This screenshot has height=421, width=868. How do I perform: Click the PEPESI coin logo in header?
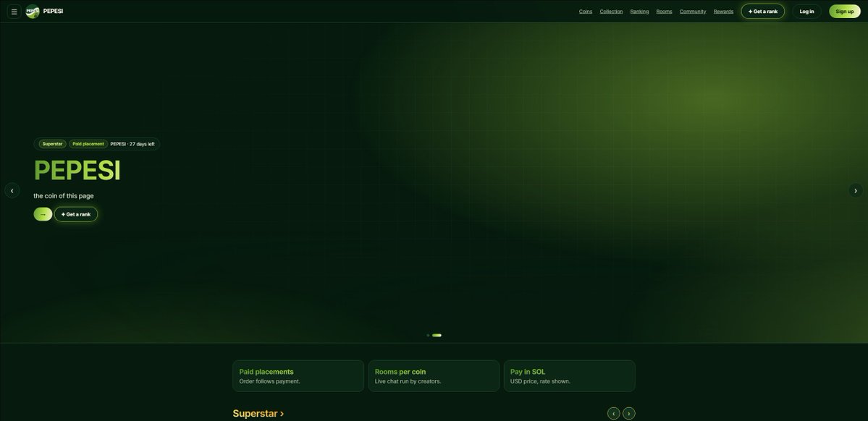click(x=33, y=11)
